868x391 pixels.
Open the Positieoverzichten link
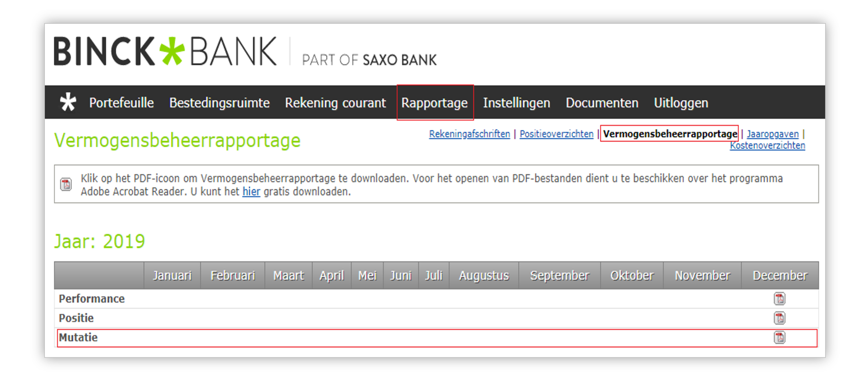click(x=556, y=134)
